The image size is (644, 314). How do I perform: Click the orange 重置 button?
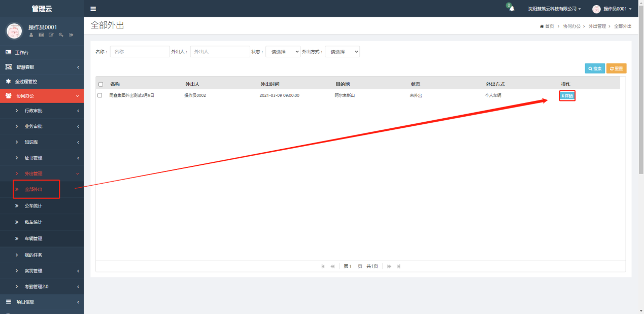point(616,68)
